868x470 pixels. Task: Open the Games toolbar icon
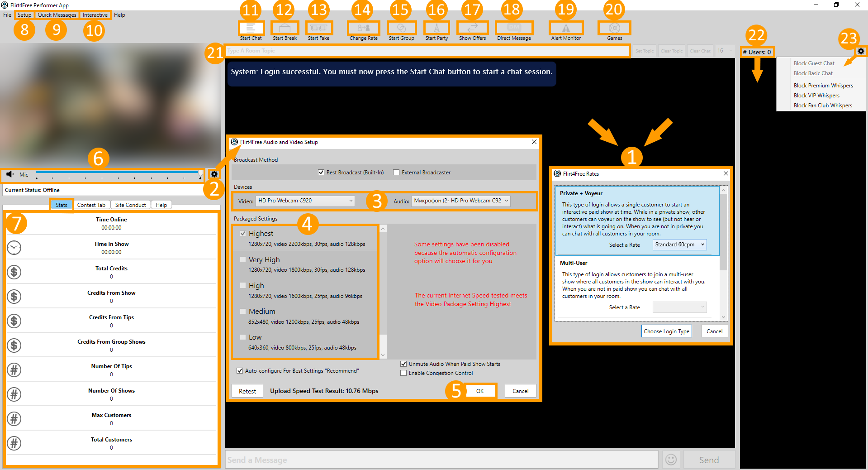pos(614,28)
